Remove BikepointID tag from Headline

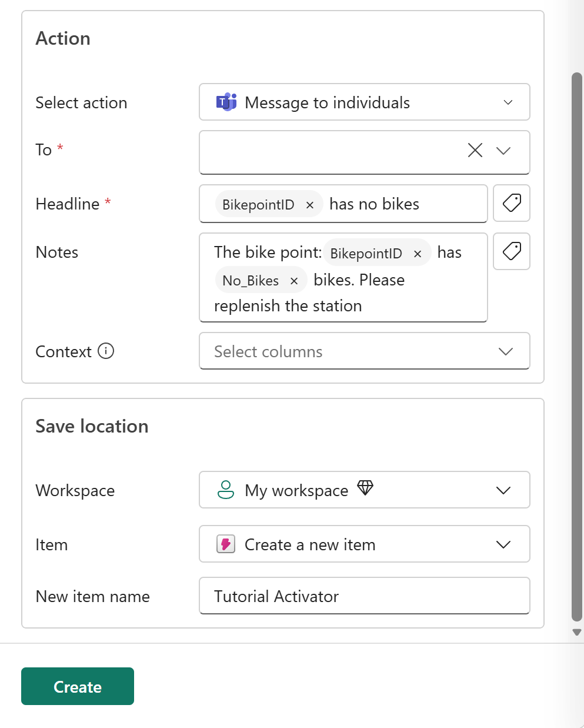pos(310,205)
